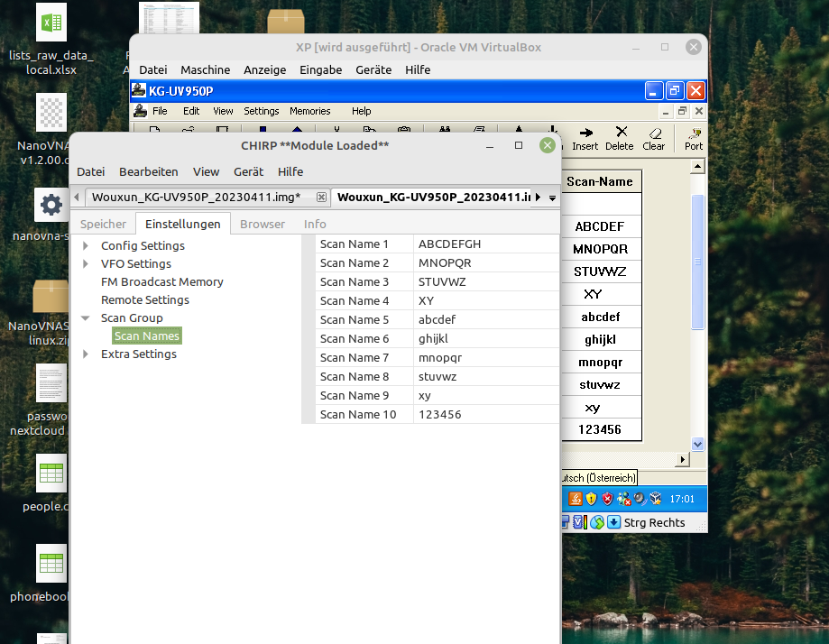Click vertical scrollbar thumb in KG-UV950P
The width and height of the screenshot is (829, 644).
pos(697,262)
